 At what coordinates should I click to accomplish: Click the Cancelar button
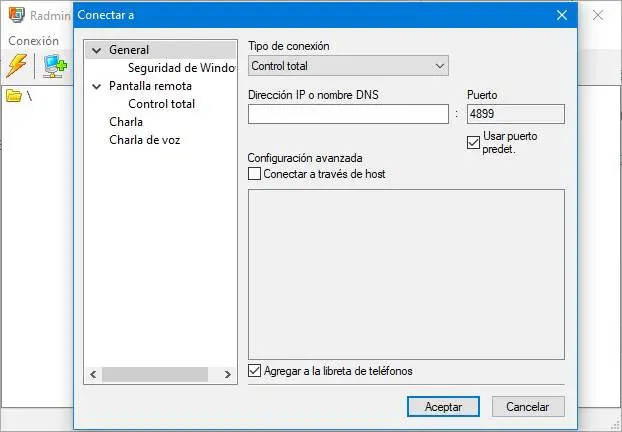click(528, 407)
